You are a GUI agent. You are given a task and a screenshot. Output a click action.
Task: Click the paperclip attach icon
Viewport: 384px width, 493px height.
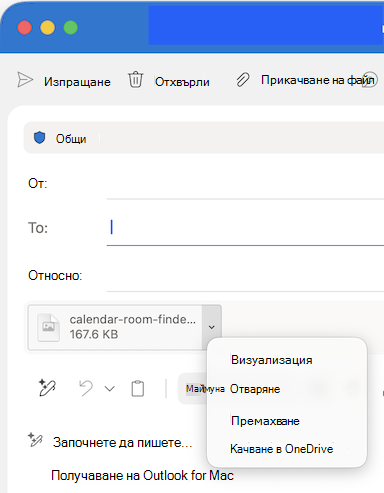click(243, 80)
